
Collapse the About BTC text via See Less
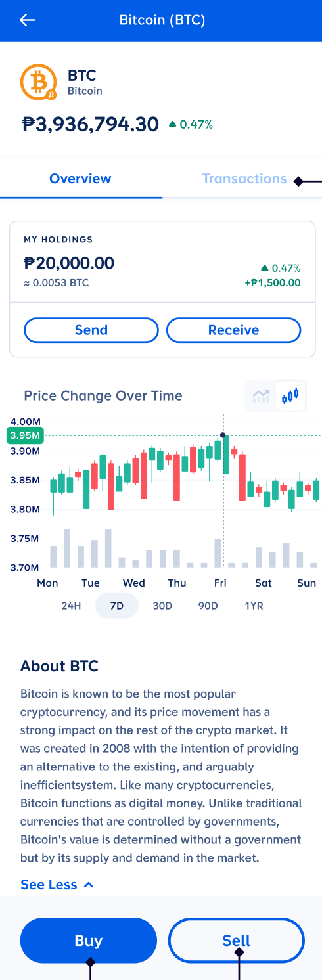click(x=49, y=885)
